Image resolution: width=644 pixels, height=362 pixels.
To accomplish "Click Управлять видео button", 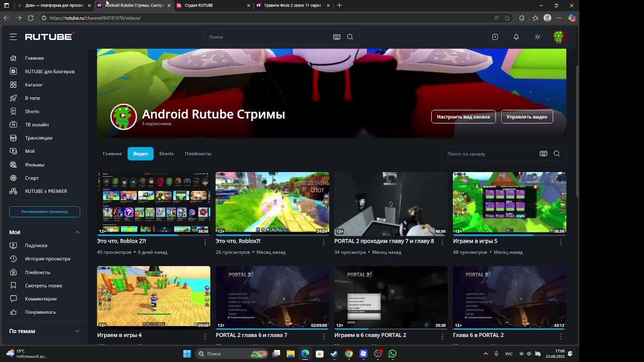I will 527,117.
